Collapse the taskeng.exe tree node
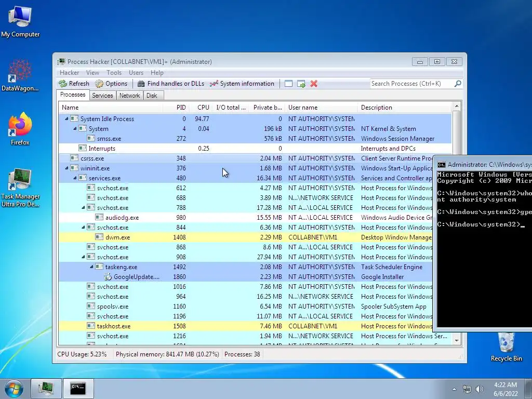The width and height of the screenshot is (532, 399). tap(91, 267)
